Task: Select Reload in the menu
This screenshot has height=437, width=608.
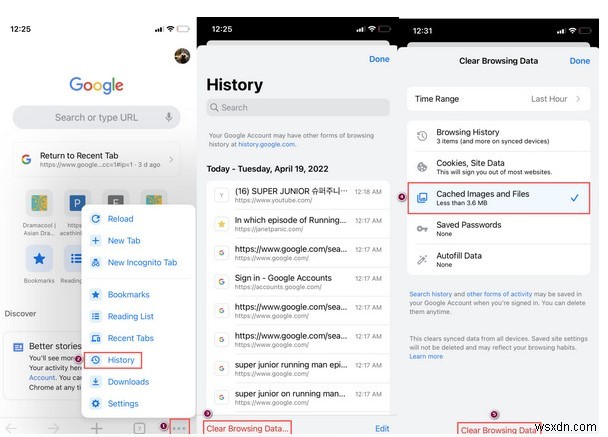Action: pyautogui.click(x=138, y=219)
